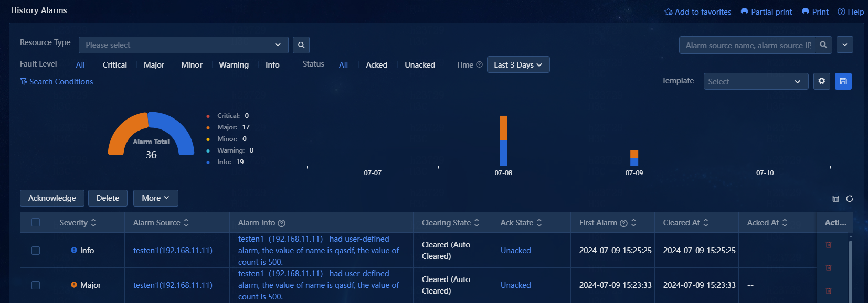The image size is (868, 303).
Task: Click the refresh table icon
Action: (850, 199)
